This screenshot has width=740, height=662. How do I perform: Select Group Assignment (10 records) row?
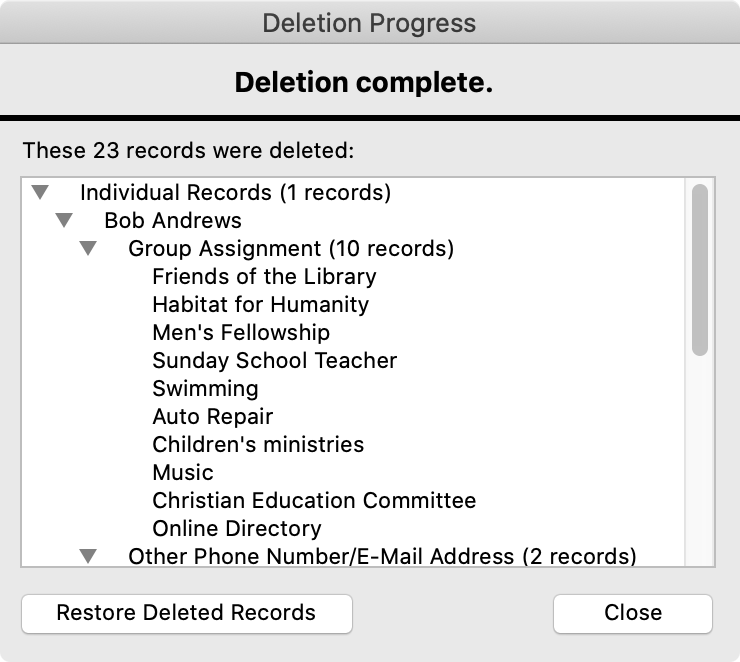pyautogui.click(x=290, y=248)
